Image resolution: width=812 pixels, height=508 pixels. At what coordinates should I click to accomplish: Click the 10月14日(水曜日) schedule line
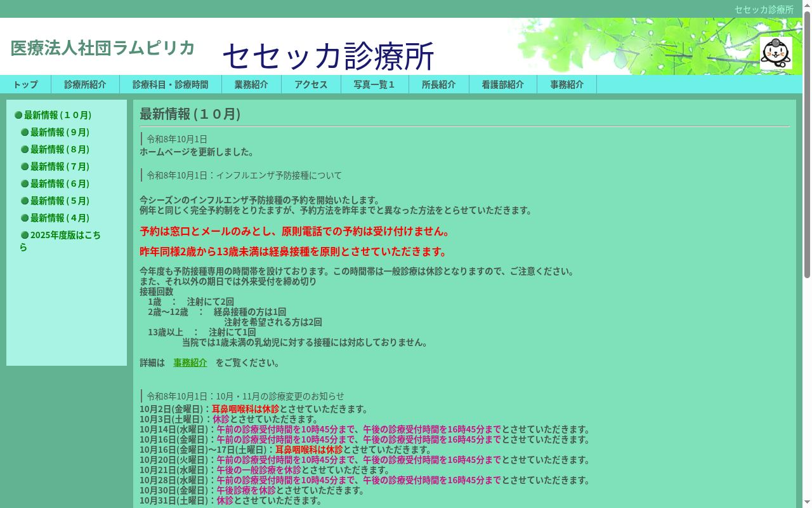point(365,430)
